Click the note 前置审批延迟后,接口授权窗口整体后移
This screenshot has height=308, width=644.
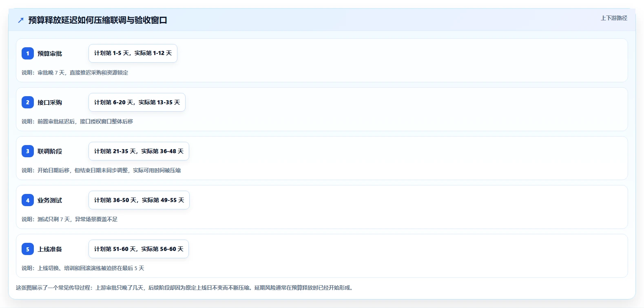click(x=77, y=121)
